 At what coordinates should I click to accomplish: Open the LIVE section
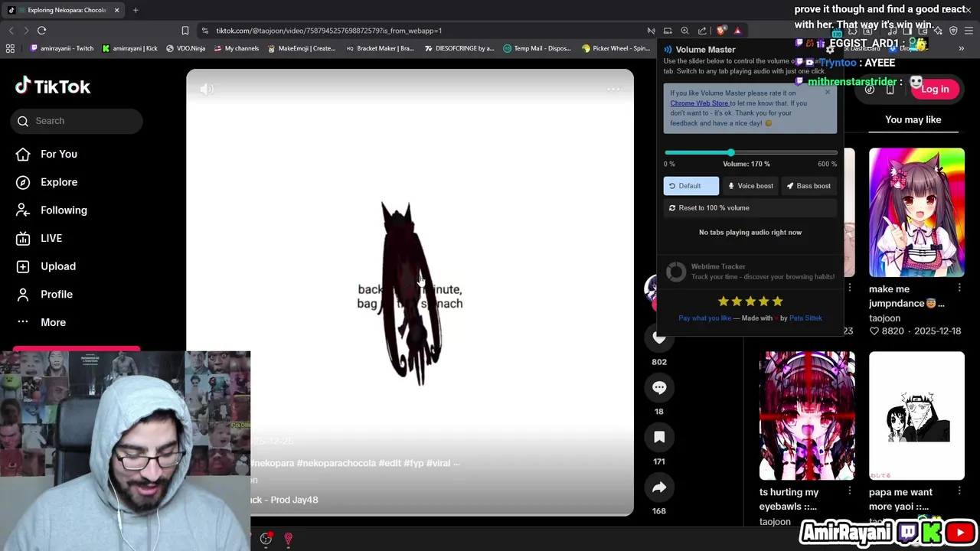coord(39,238)
